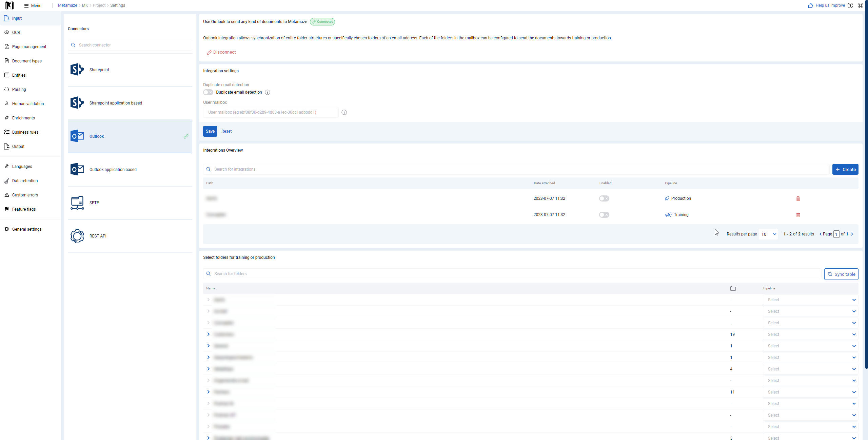The height and width of the screenshot is (440, 868).
Task: Open the Results per page dropdown
Action: 768,234
